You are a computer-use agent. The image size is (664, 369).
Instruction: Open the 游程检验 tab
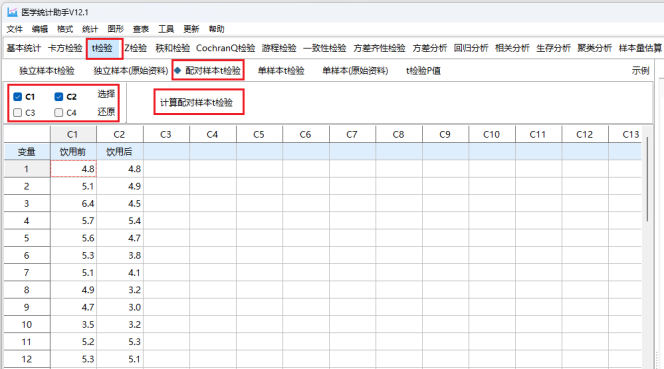click(x=279, y=48)
